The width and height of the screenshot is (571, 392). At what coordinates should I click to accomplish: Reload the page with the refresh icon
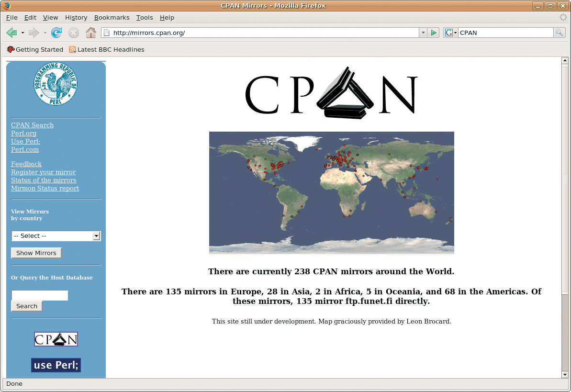point(56,33)
